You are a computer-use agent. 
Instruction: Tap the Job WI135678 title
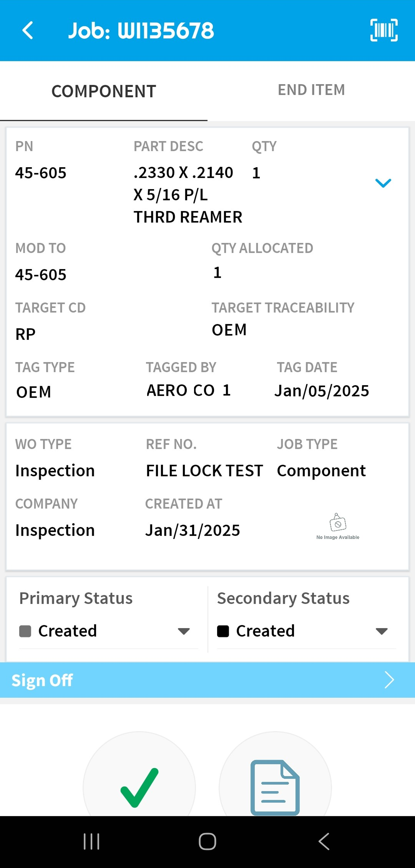coord(141,31)
